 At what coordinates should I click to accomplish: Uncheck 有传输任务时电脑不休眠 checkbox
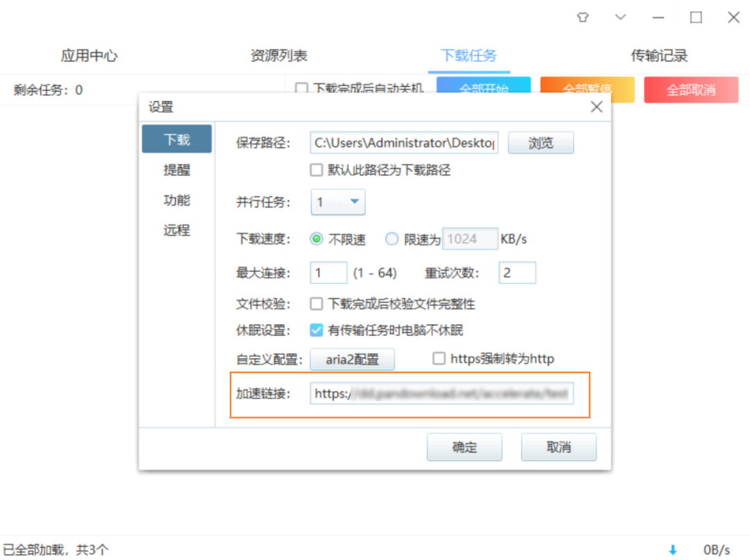[x=316, y=330]
